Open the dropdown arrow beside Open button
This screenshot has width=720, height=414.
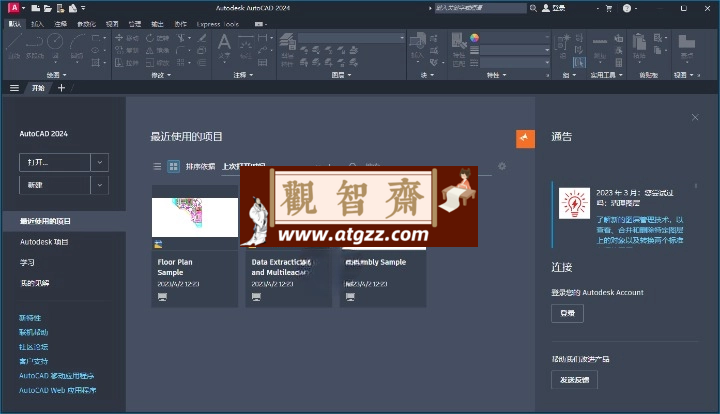click(x=100, y=162)
